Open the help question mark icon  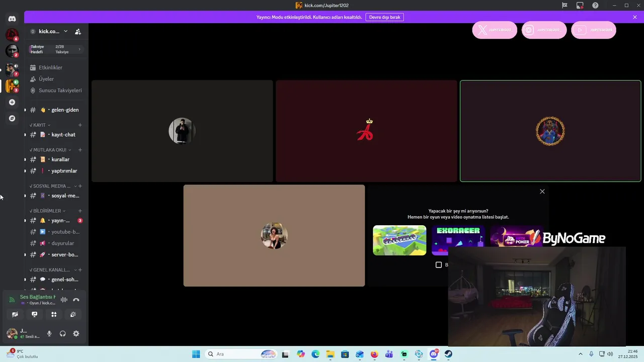pyautogui.click(x=595, y=6)
